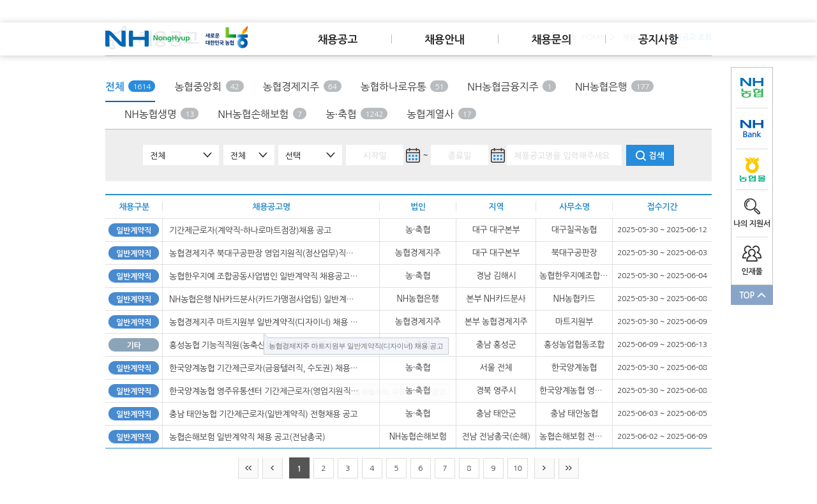Screen dimensions: 817x504
Task: Click the 종료일 date field
Action: click(x=460, y=155)
